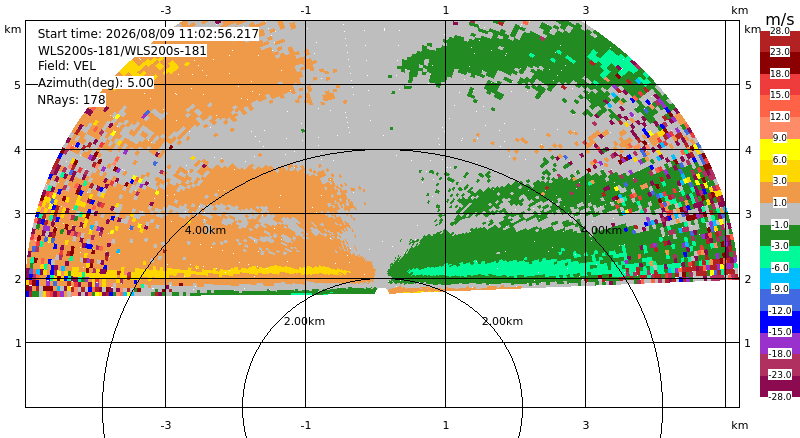Click the right 2.00km range ring label

coord(503,321)
